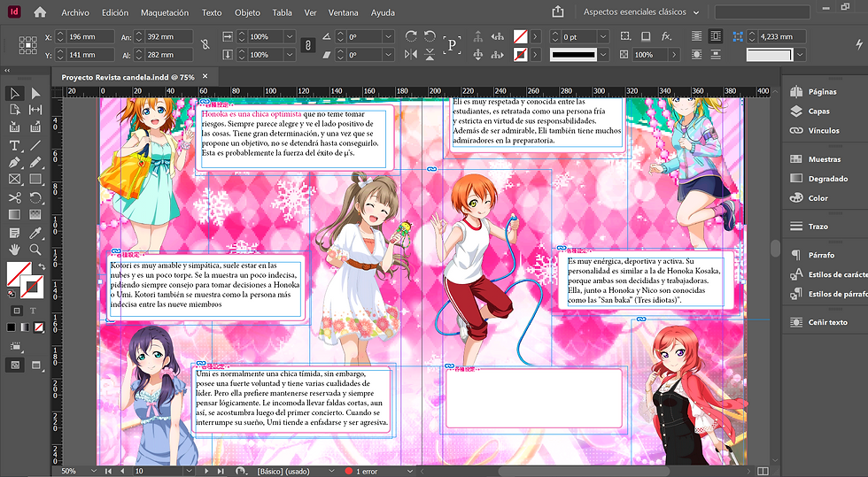Select the Line tool
Image resolution: width=868 pixels, height=477 pixels.
coord(35,145)
